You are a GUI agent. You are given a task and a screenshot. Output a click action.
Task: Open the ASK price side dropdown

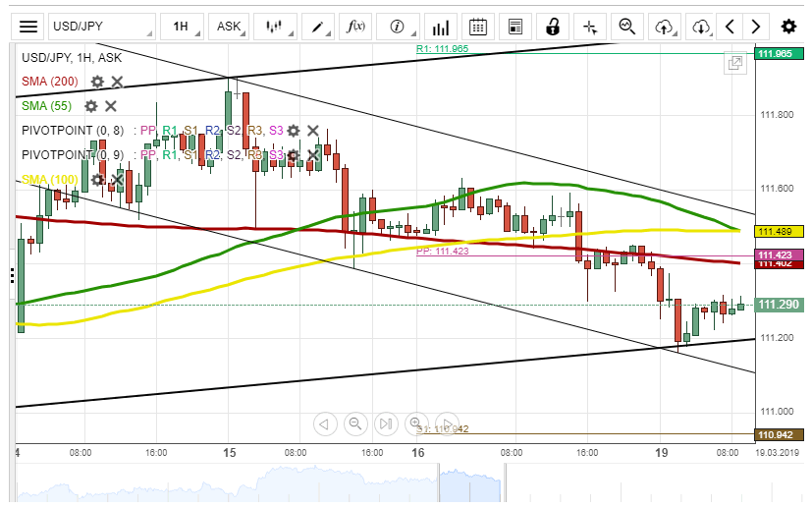229,27
